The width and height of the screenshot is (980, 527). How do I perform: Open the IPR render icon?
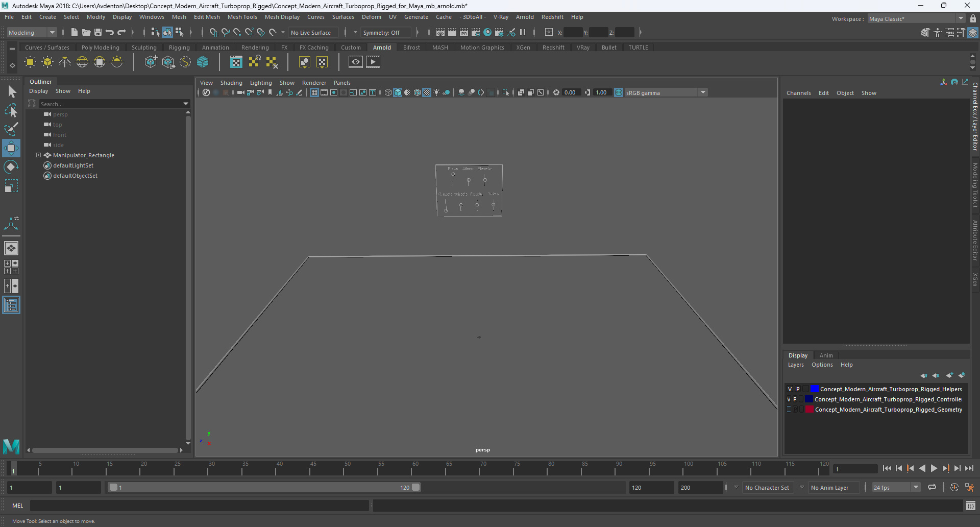point(464,32)
